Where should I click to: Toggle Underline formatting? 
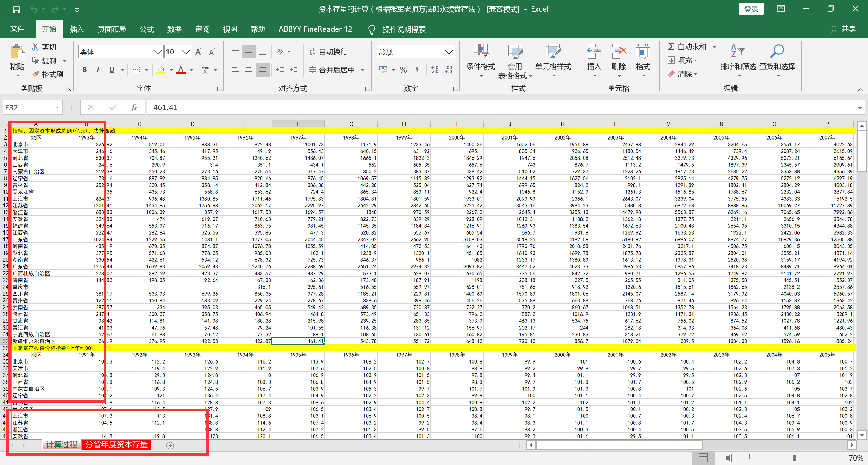pyautogui.click(x=112, y=70)
